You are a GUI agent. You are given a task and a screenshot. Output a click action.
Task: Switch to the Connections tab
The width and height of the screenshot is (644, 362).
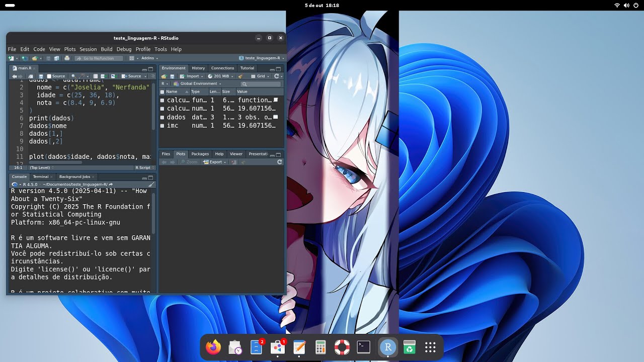[x=222, y=68]
